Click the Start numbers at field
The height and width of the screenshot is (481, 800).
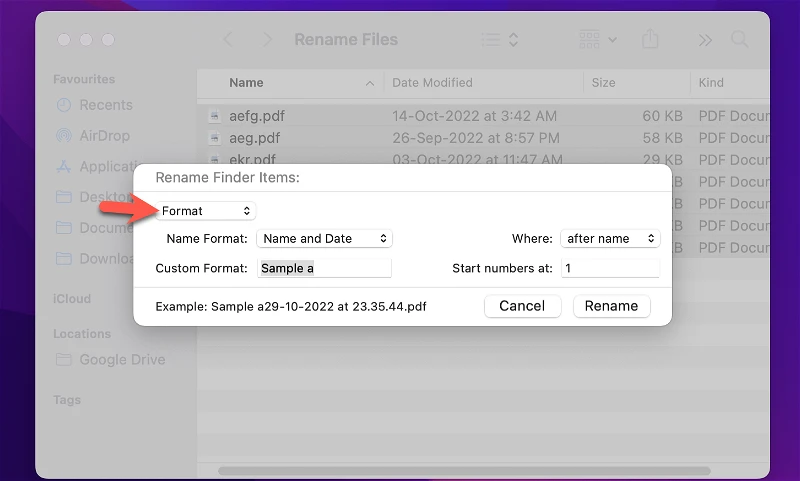(x=610, y=268)
